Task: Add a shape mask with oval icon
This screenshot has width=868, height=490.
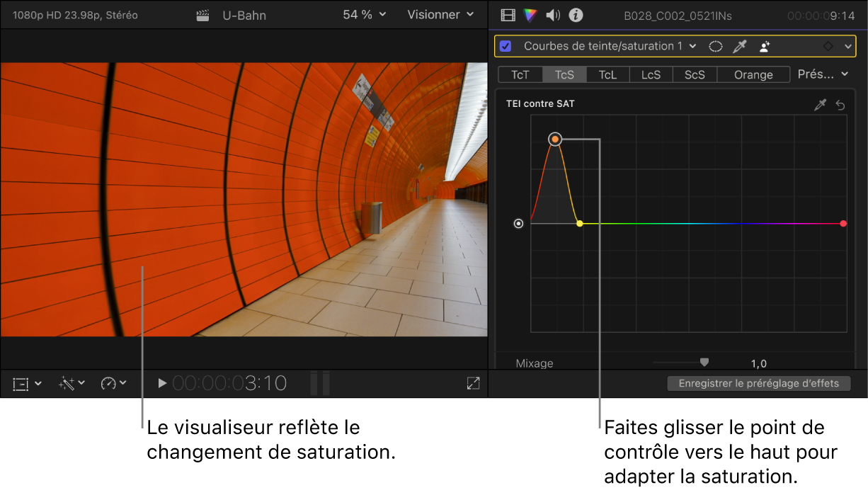Action: point(716,46)
